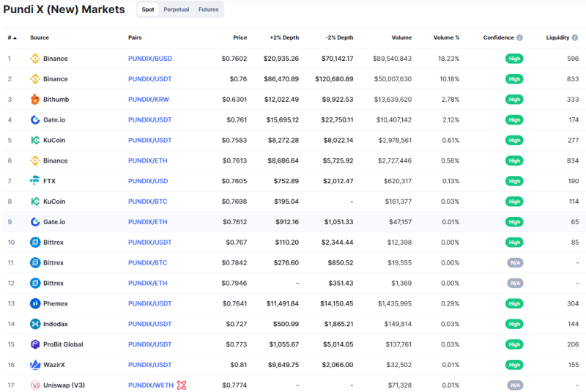Click the Bittrex logo in row 10
Screen dimensions: 586x392
pyautogui.click(x=35, y=242)
